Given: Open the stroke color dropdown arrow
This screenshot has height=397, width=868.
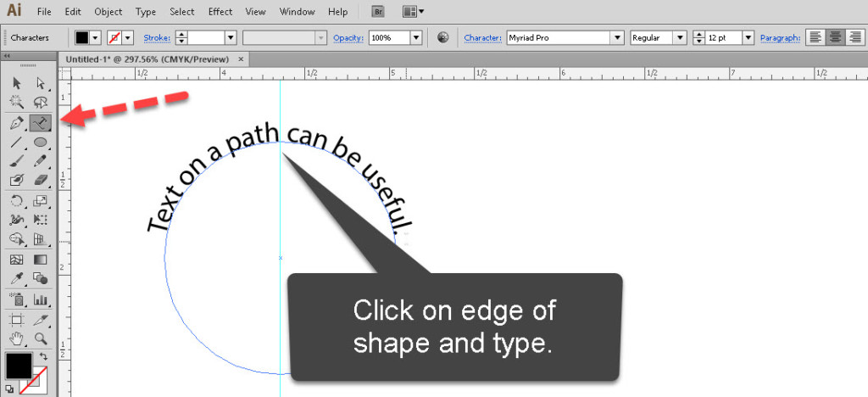Looking at the screenshot, I should coord(129,37).
